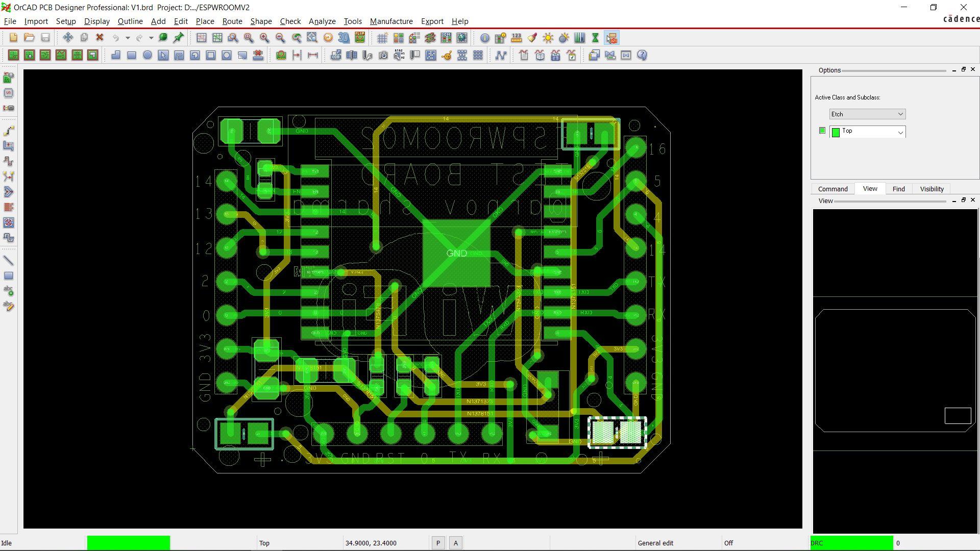The height and width of the screenshot is (551, 980).
Task: Click the center GND pad on board
Action: (456, 253)
